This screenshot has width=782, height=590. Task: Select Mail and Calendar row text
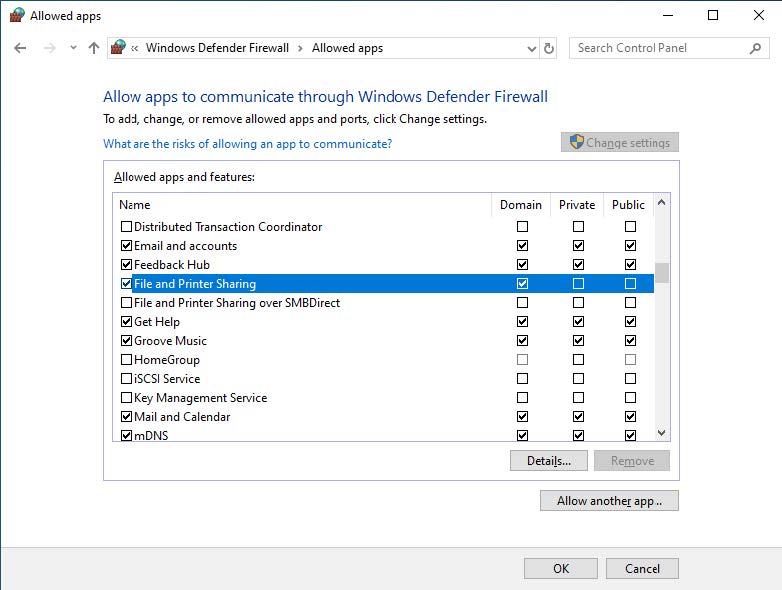click(182, 416)
